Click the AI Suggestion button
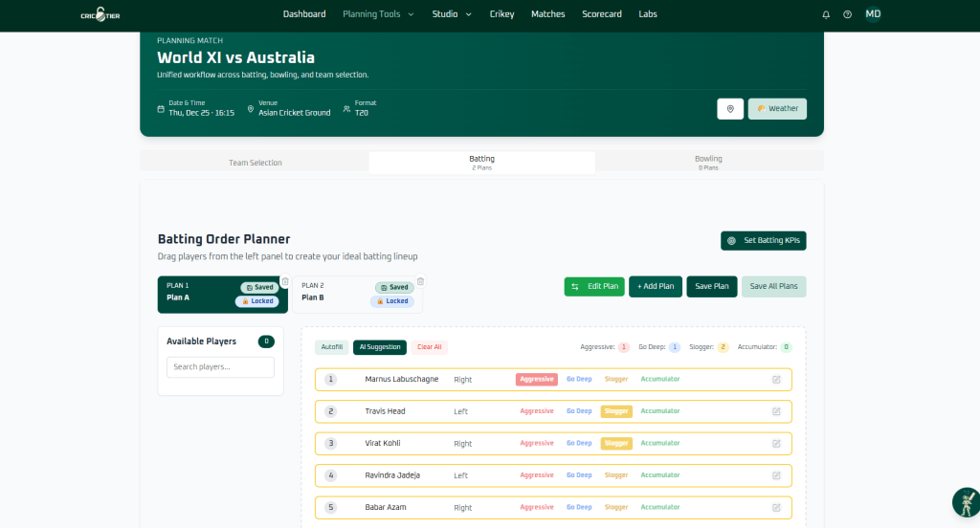The height and width of the screenshot is (528, 980). (x=379, y=347)
